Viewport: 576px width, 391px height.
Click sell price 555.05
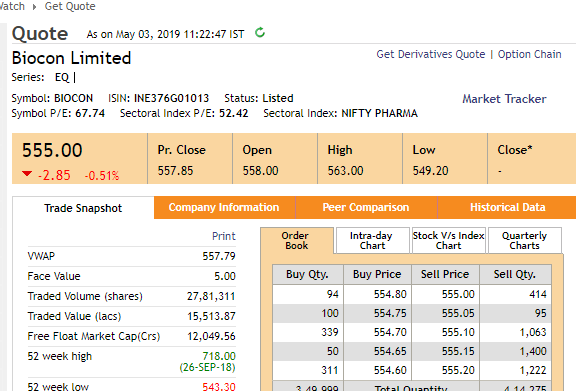tap(458, 313)
